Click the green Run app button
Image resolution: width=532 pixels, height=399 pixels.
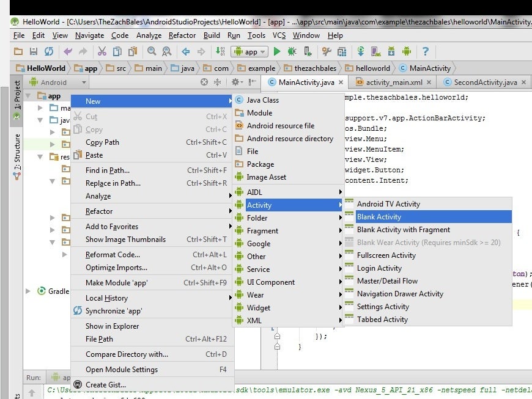(x=277, y=51)
